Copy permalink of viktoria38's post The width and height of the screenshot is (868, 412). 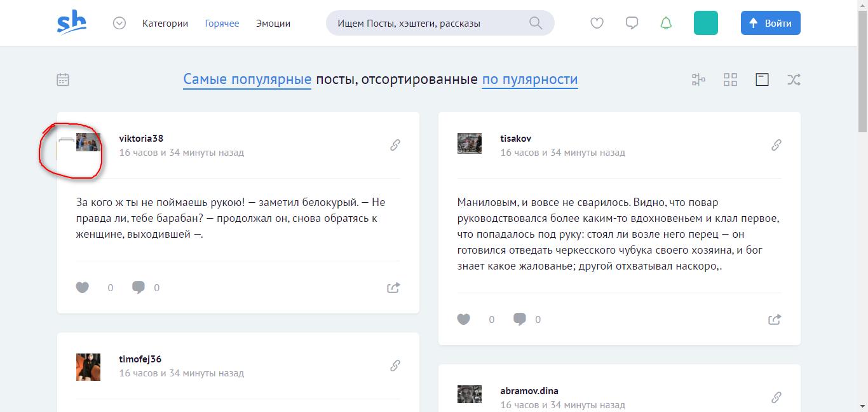(x=395, y=145)
